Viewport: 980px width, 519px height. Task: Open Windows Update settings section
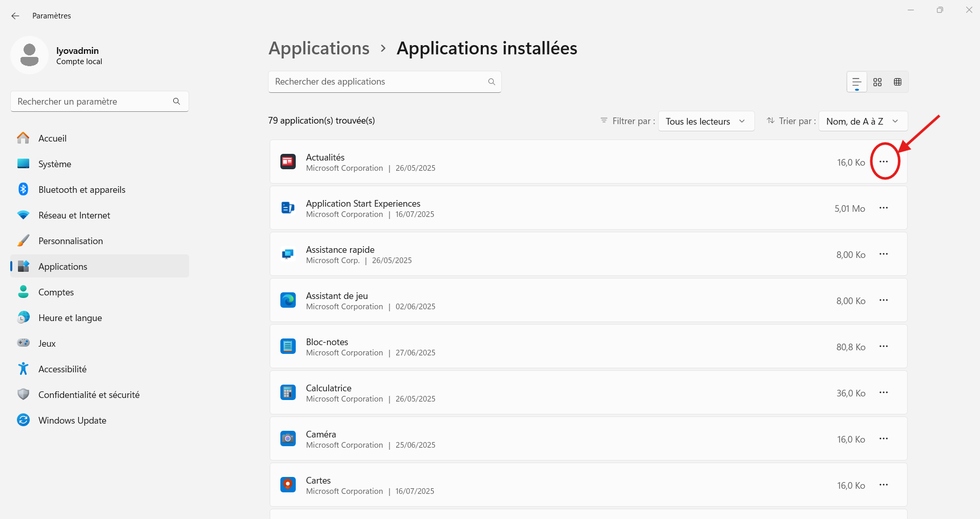pos(72,421)
